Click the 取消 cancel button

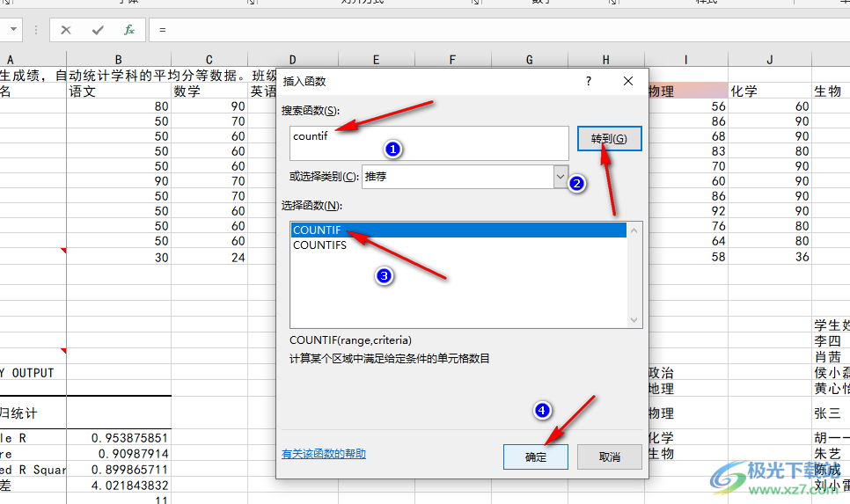click(x=609, y=457)
